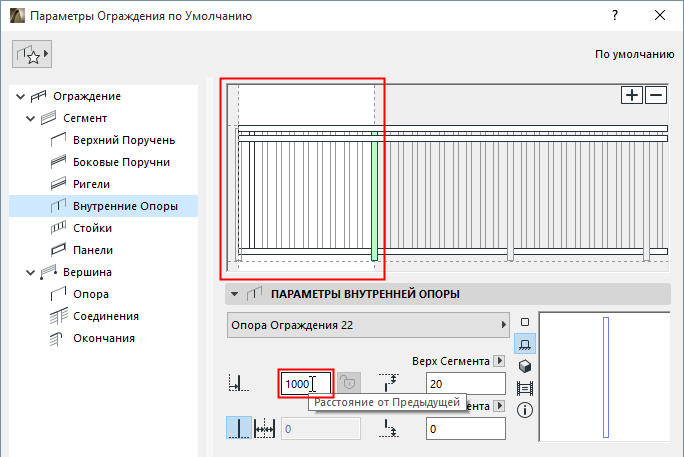Click the По умолчанию label
The width and height of the screenshot is (684, 457).
[635, 55]
